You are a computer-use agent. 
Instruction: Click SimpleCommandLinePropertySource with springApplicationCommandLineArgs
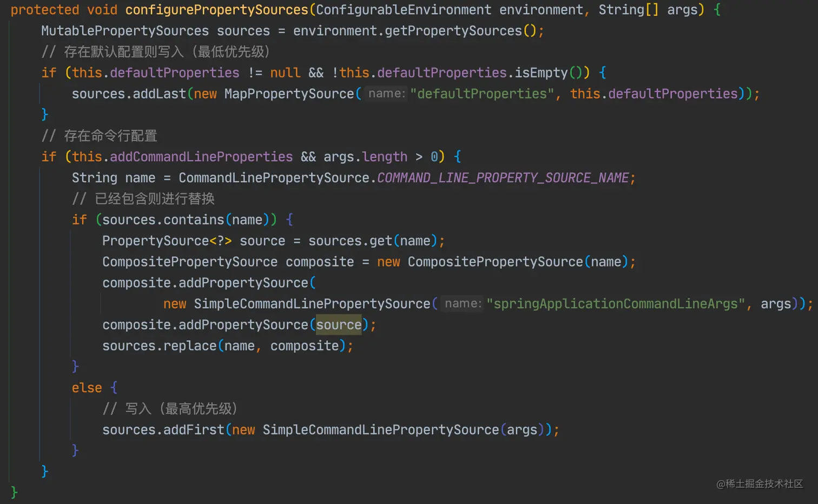point(312,304)
